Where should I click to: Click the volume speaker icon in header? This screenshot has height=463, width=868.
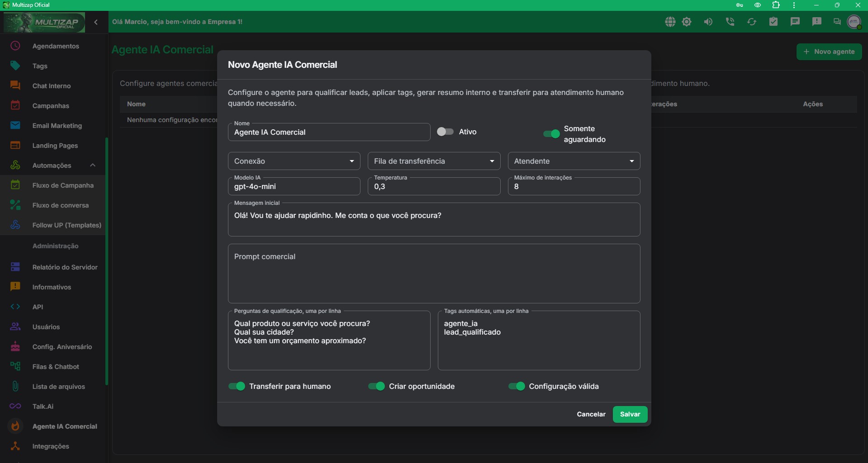[x=708, y=22]
